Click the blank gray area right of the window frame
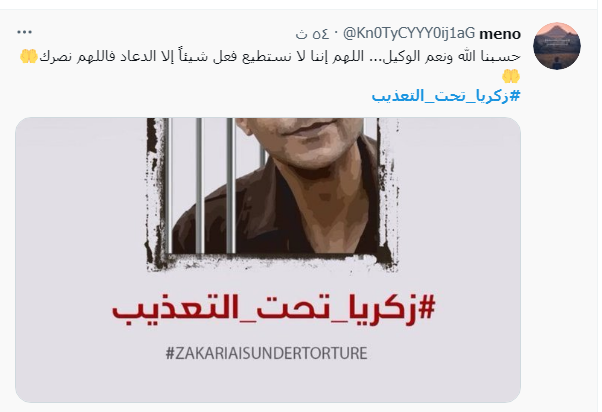The image size is (602, 412). coord(459,200)
